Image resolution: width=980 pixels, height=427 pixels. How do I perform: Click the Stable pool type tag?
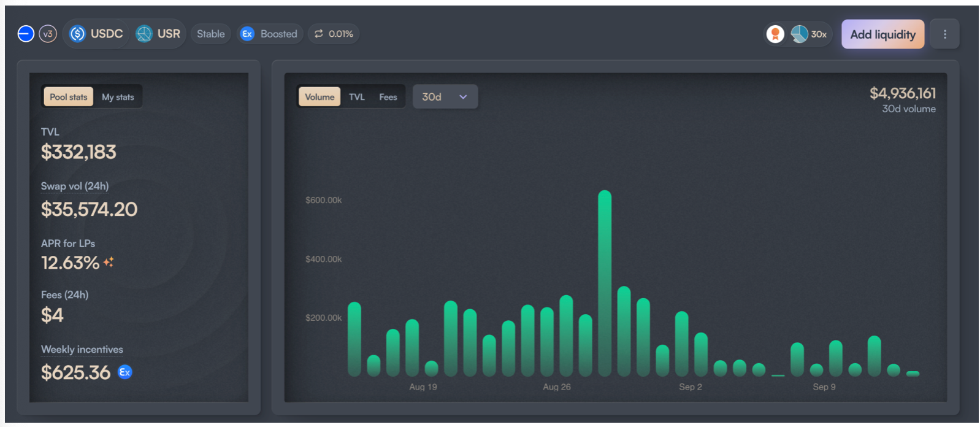click(x=210, y=34)
